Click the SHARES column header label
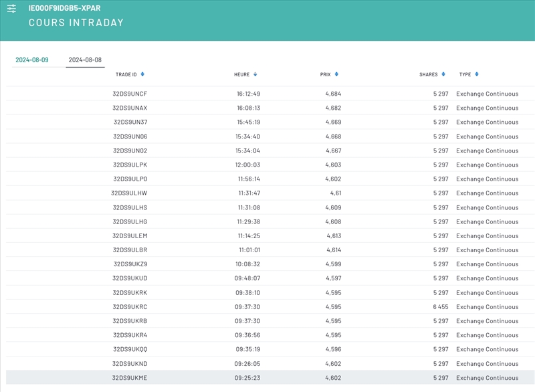535x392 pixels. tap(428, 74)
